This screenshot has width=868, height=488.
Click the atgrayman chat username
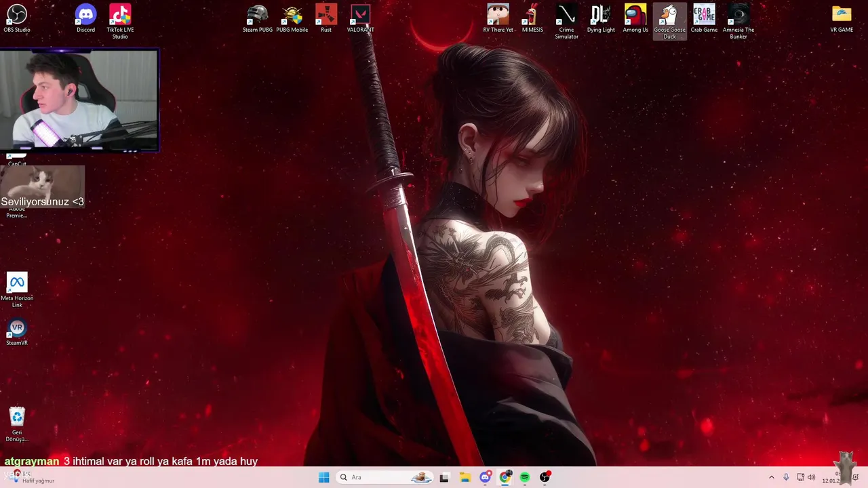(32, 461)
